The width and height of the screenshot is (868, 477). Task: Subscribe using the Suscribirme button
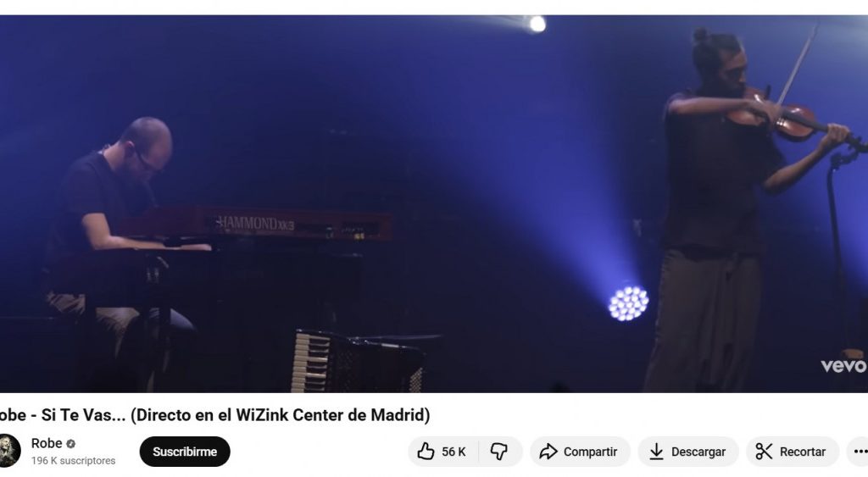pyautogui.click(x=184, y=452)
